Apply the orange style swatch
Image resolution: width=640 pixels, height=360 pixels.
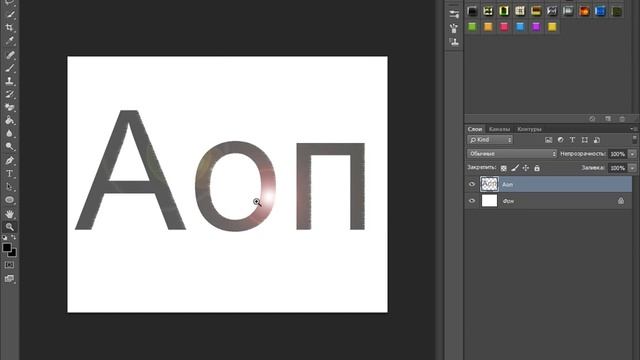pos(488,27)
